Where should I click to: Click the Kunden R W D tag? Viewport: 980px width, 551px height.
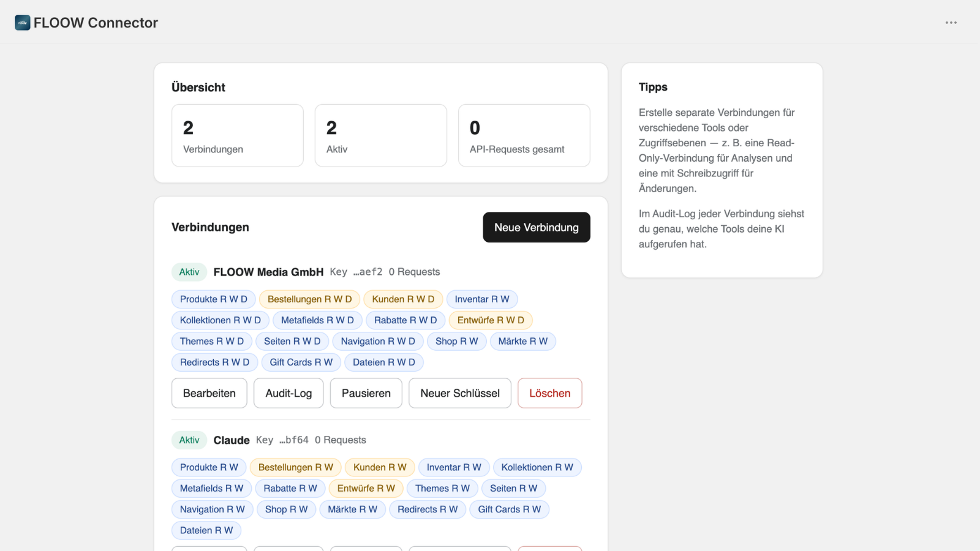(403, 299)
